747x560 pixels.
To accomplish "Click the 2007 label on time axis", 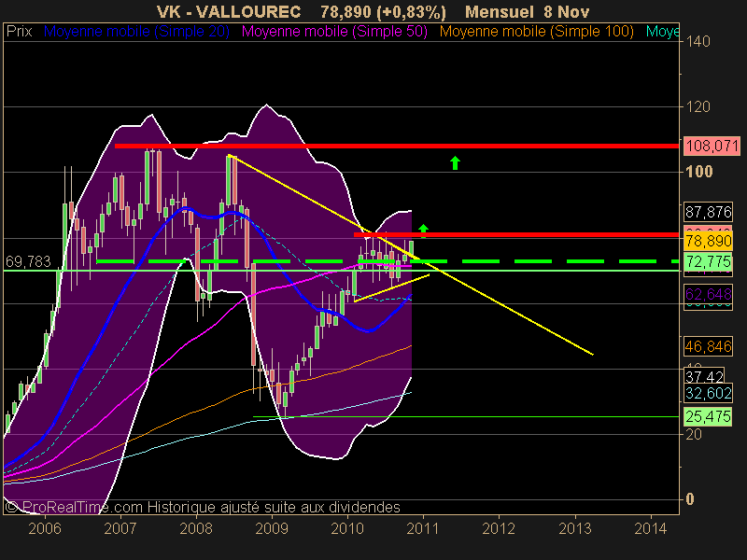I will [x=120, y=528].
